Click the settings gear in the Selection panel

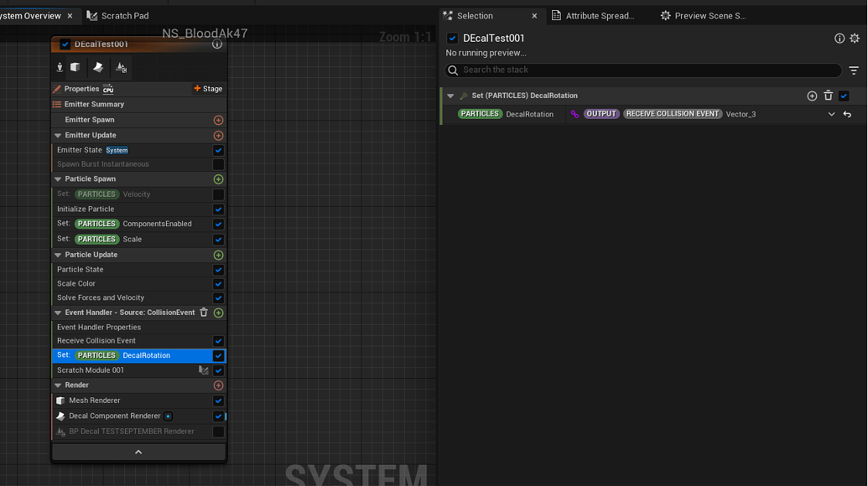click(x=855, y=38)
